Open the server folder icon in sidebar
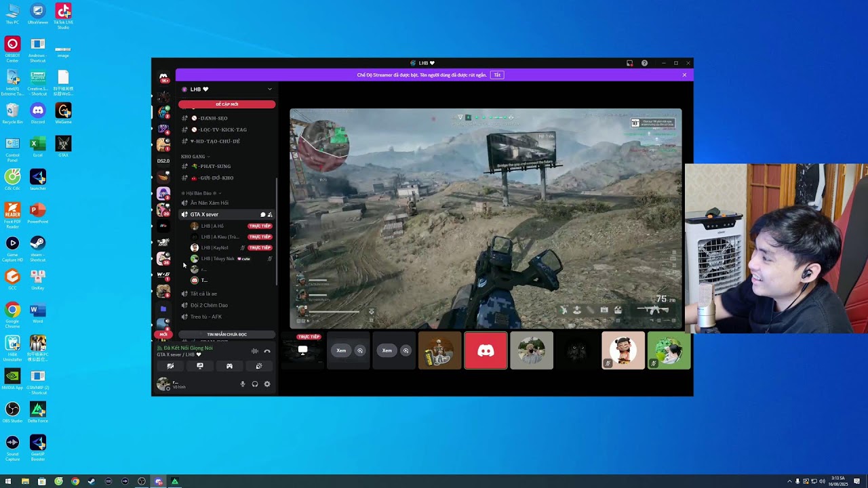This screenshot has width=868, height=488. pos(163,308)
